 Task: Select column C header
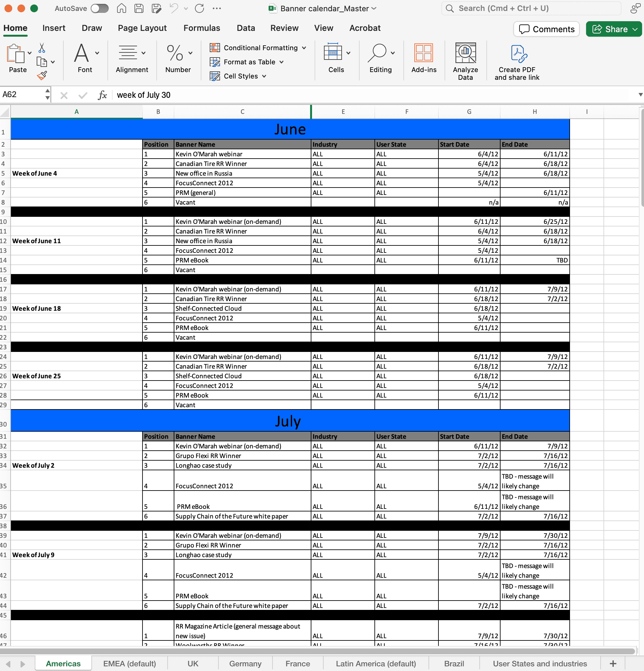(x=243, y=112)
